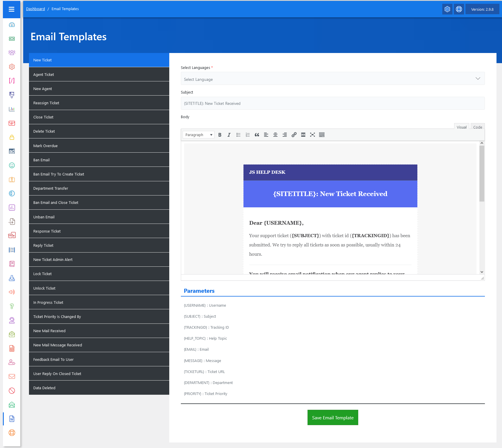
Task: Select the Reassign Ticket template
Action: coord(99,103)
